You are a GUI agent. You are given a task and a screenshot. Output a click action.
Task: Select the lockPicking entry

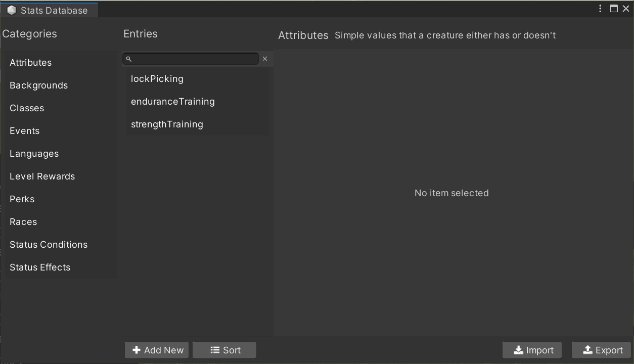coord(157,79)
